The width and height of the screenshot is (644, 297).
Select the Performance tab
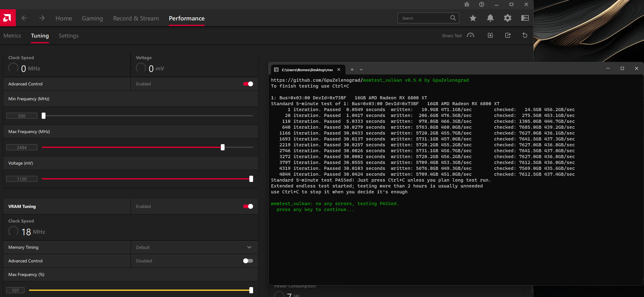187,18
